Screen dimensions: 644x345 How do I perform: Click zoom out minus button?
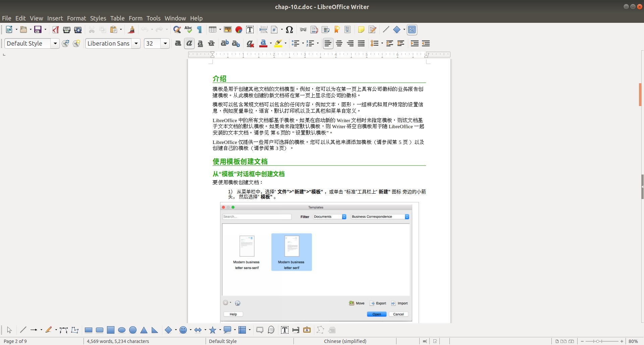[582, 341]
